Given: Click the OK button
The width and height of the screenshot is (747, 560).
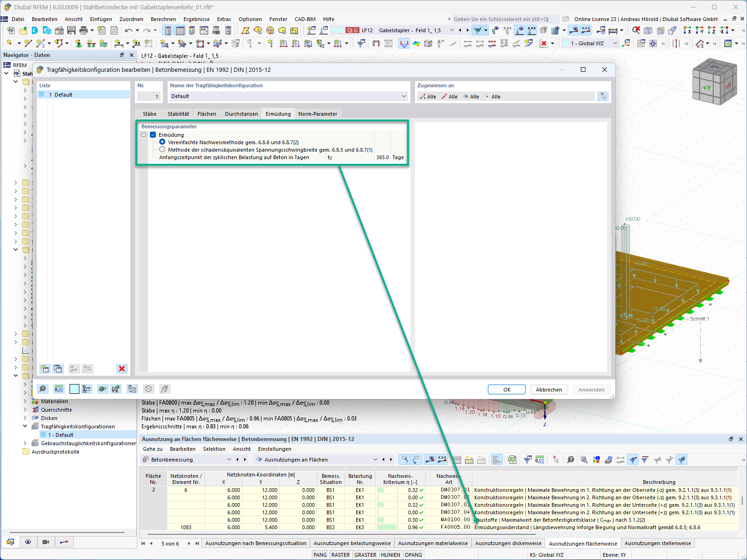Looking at the screenshot, I should point(507,390).
